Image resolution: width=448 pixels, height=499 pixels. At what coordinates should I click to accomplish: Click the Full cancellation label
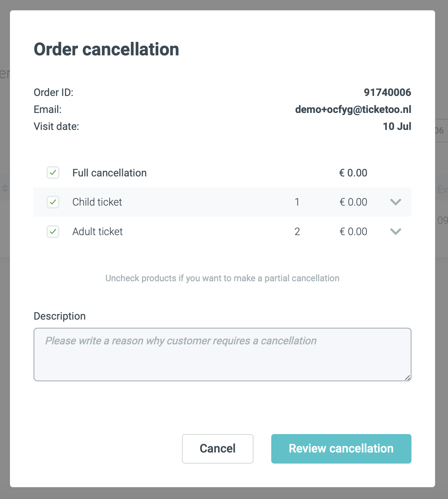point(109,173)
